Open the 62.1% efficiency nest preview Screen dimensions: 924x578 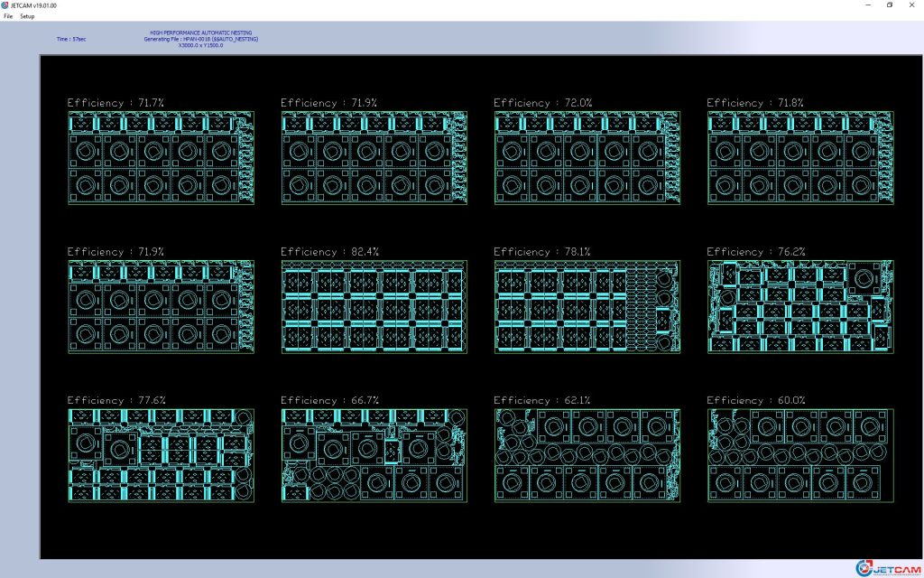587,455
